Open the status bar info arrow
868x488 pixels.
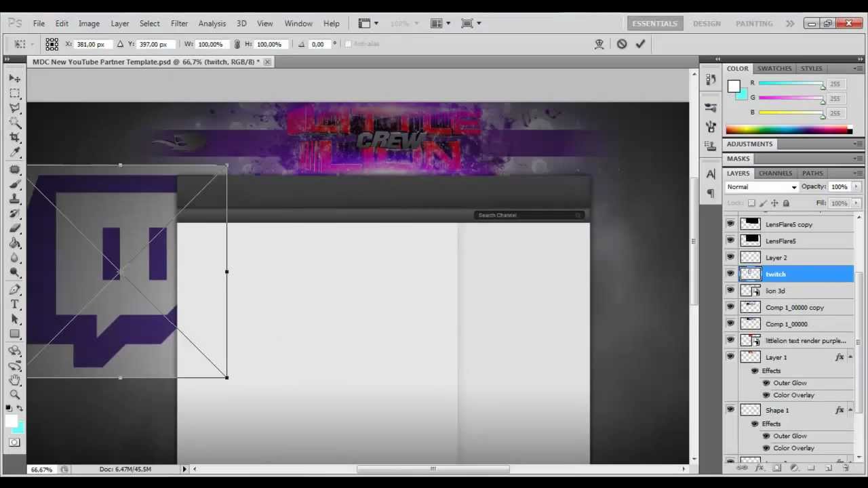184,469
